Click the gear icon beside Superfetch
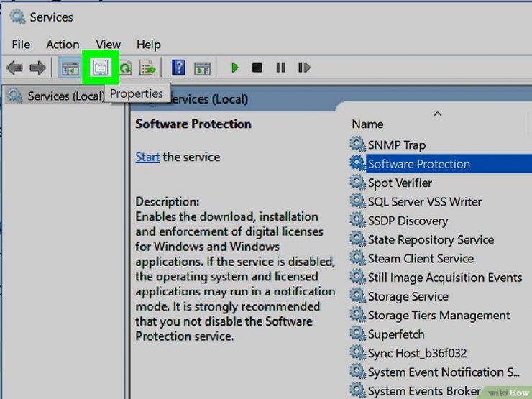 tap(357, 334)
